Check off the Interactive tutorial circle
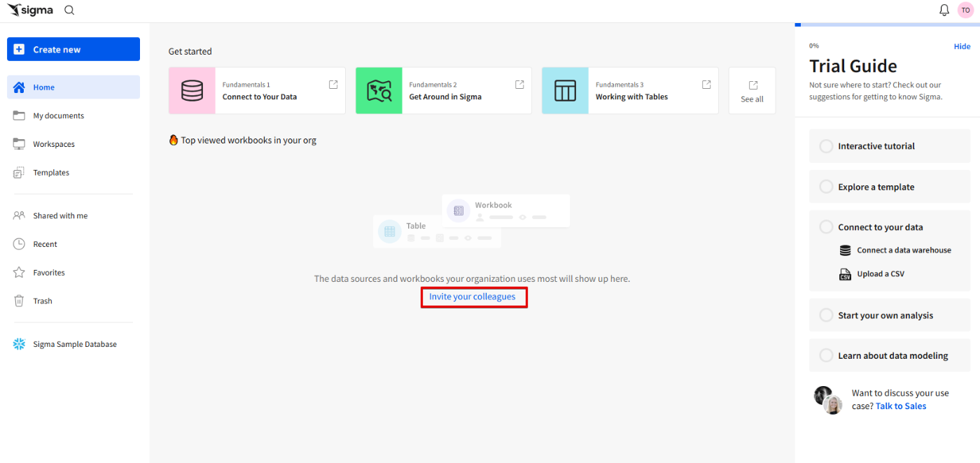Screen dimensions: 980x463 (826, 146)
